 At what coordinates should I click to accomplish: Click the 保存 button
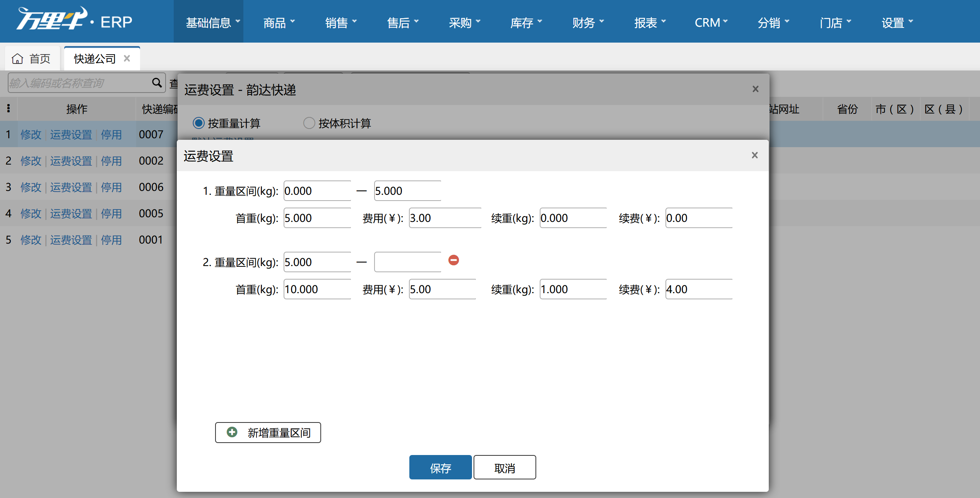tap(440, 467)
